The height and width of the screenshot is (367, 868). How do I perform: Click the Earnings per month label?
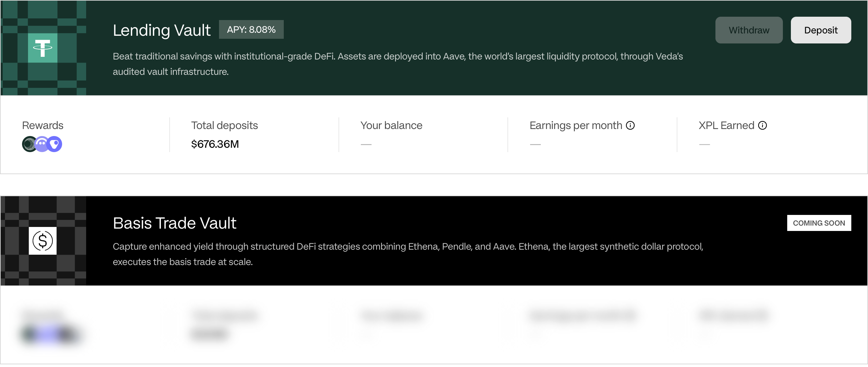576,125
